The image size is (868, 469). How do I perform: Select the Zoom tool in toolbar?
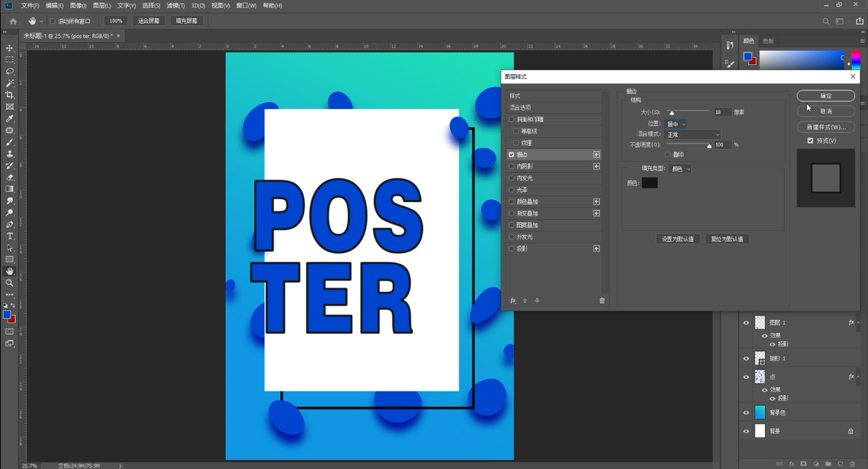10,283
